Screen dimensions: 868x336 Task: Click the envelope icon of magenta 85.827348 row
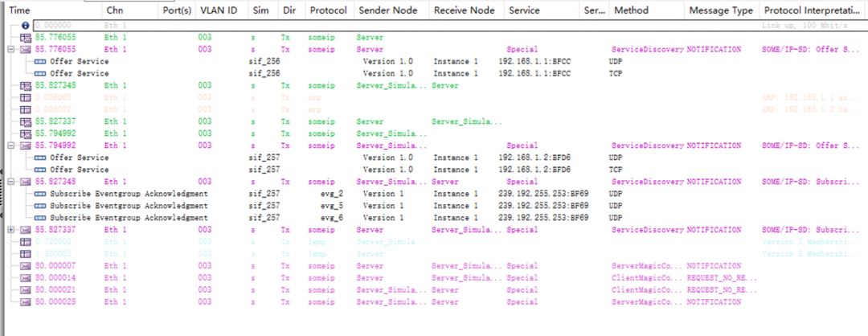tap(26, 182)
